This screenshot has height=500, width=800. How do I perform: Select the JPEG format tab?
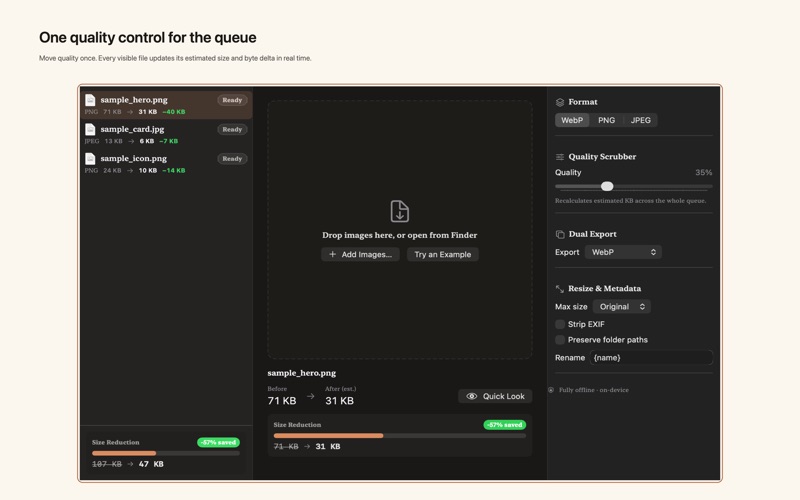click(641, 120)
